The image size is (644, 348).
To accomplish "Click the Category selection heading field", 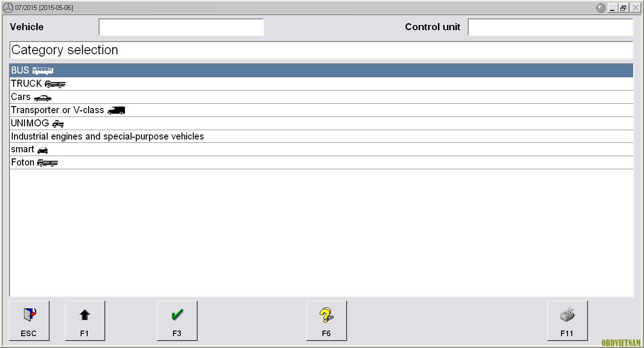I will 321,50.
